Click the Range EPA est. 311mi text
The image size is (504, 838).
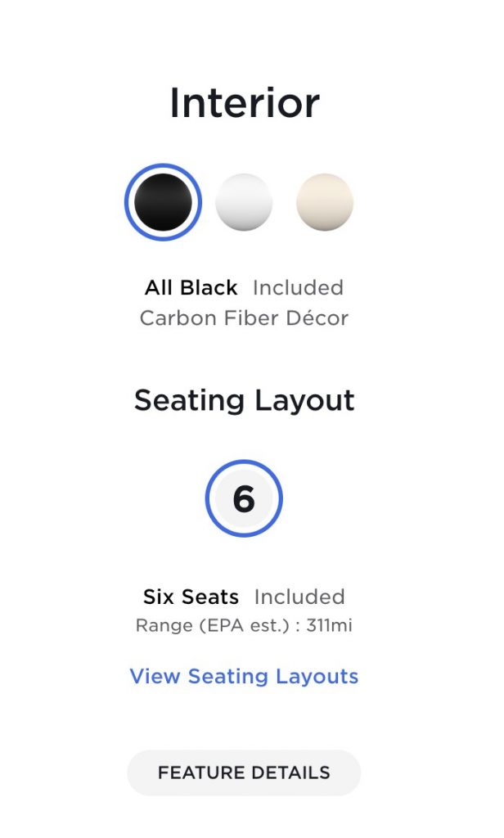244,625
